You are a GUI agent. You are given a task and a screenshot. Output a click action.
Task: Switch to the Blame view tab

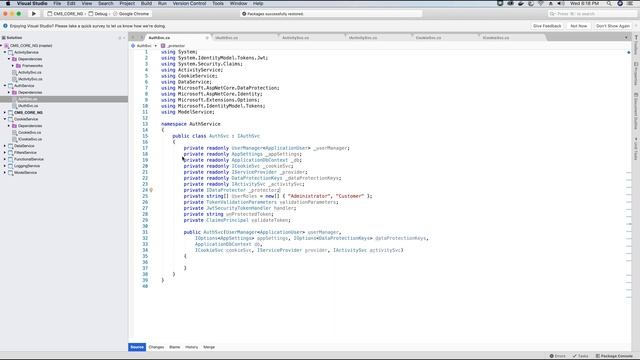point(174,347)
